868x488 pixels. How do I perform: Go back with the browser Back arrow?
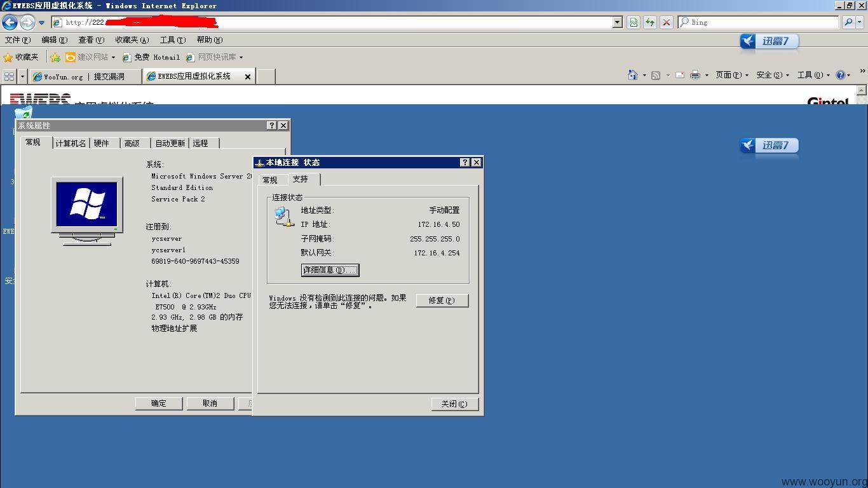[10, 22]
